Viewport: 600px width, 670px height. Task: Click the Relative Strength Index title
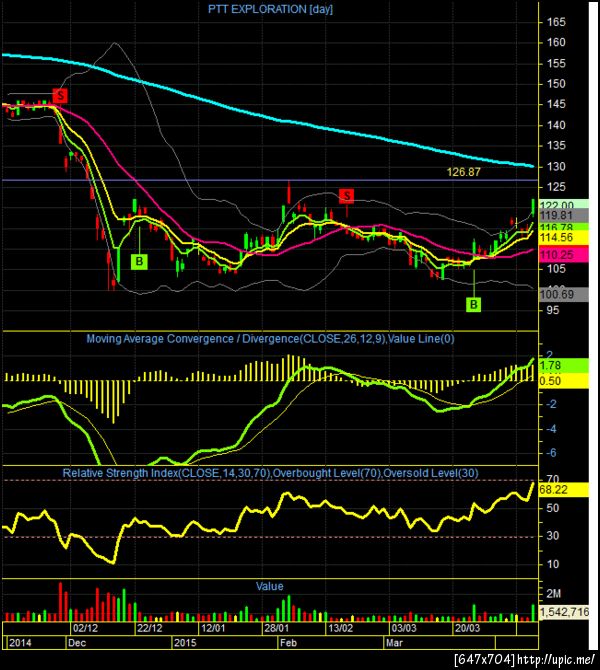click(270, 473)
